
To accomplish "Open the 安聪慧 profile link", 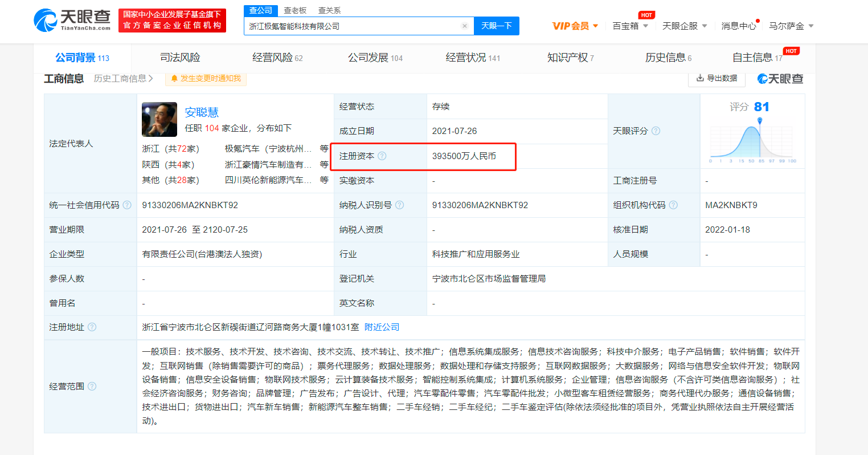I will pos(202,112).
